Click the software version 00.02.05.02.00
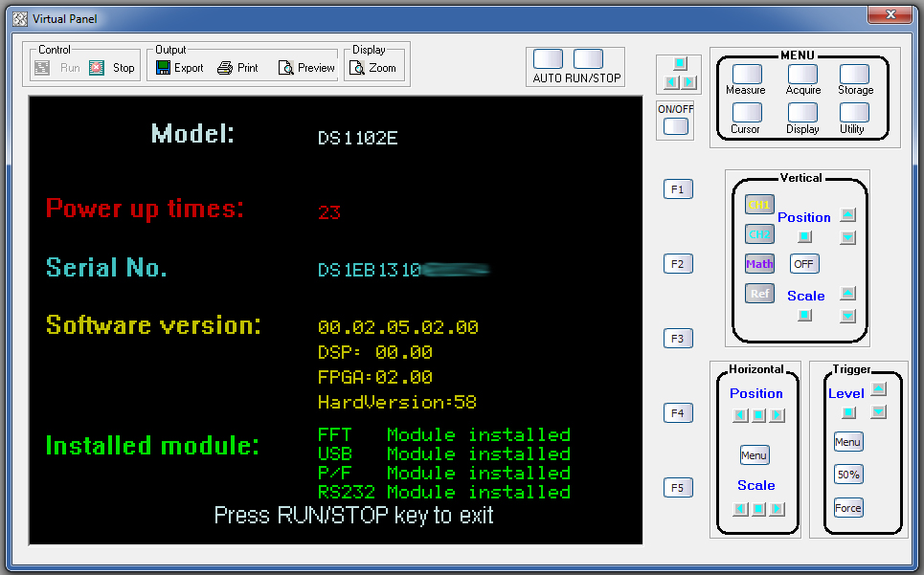924x575 pixels. [x=398, y=327]
